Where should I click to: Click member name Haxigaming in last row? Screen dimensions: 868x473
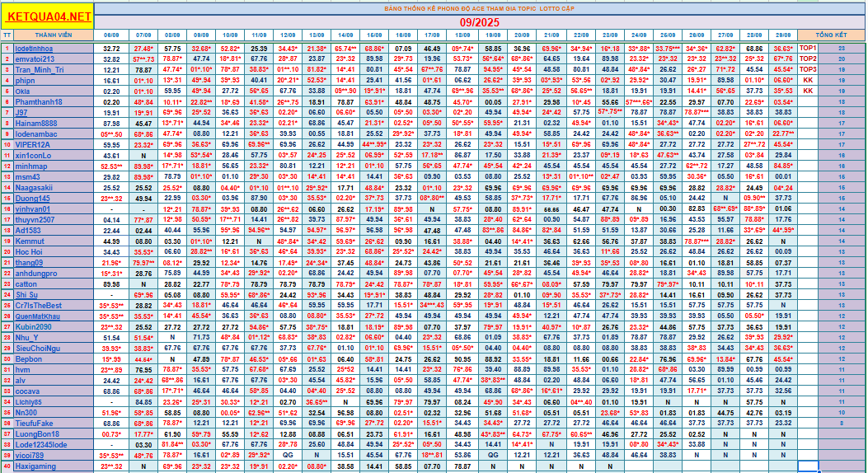(x=36, y=466)
